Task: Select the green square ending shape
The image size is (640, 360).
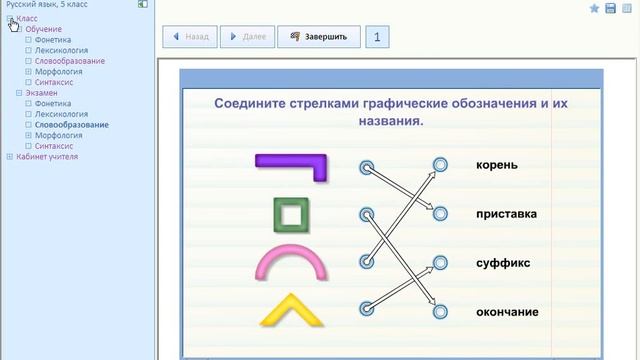Action: coord(291,215)
